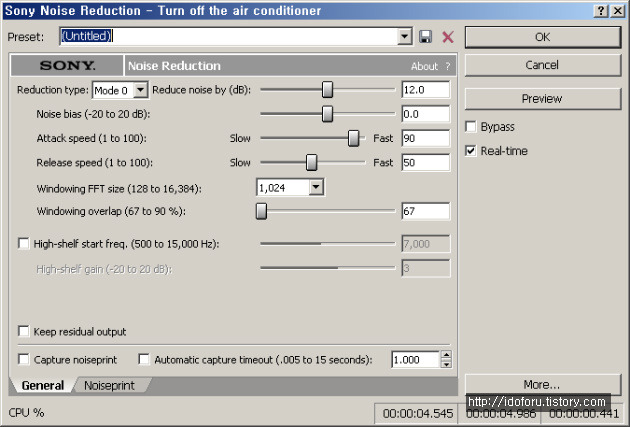Click the capture timeout field 1.000
The image size is (630, 427).
click(x=415, y=360)
